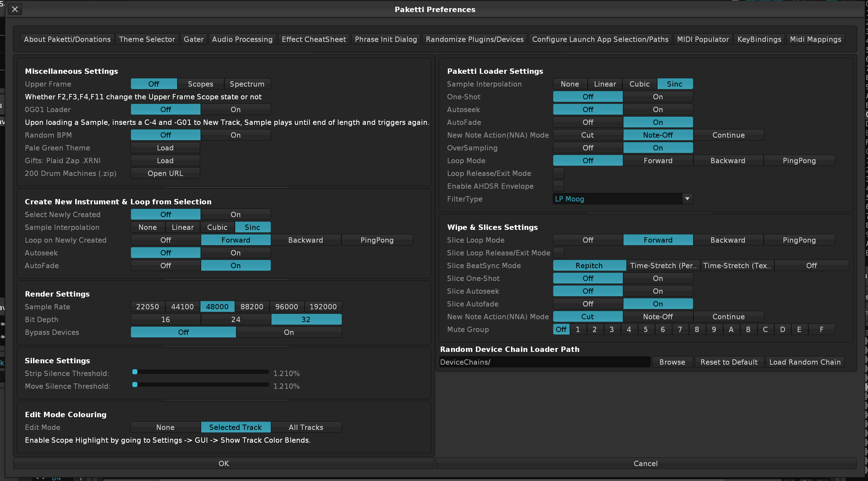Turn 0G01 Loader On

point(235,109)
